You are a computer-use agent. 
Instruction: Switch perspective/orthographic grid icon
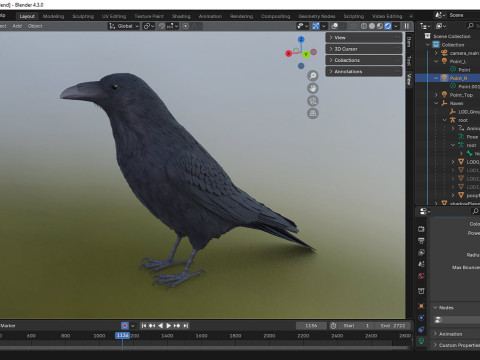pyautogui.click(x=312, y=114)
